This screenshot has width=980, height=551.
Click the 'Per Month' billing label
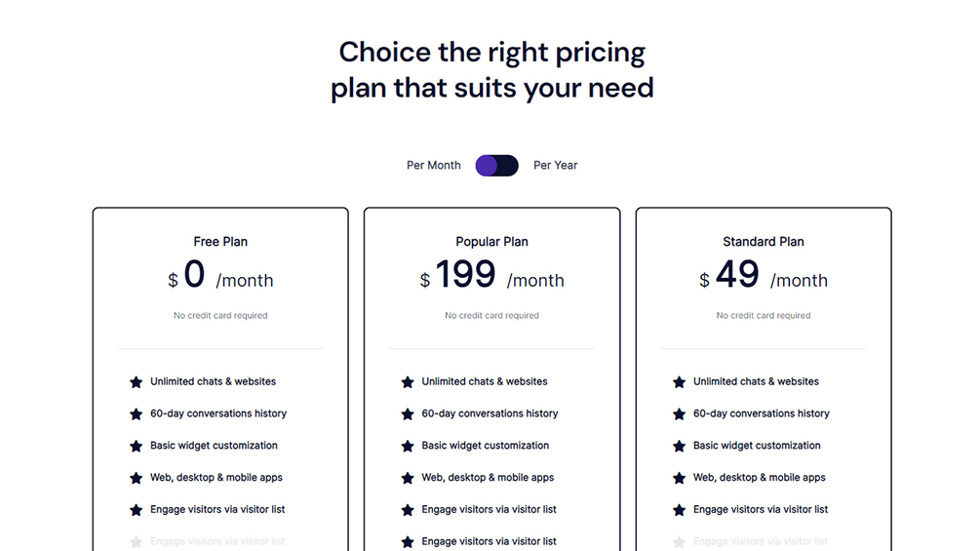pyautogui.click(x=433, y=166)
